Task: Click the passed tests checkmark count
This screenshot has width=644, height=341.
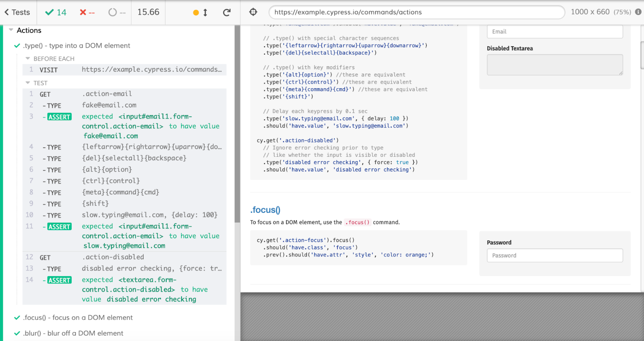Action: 56,12
